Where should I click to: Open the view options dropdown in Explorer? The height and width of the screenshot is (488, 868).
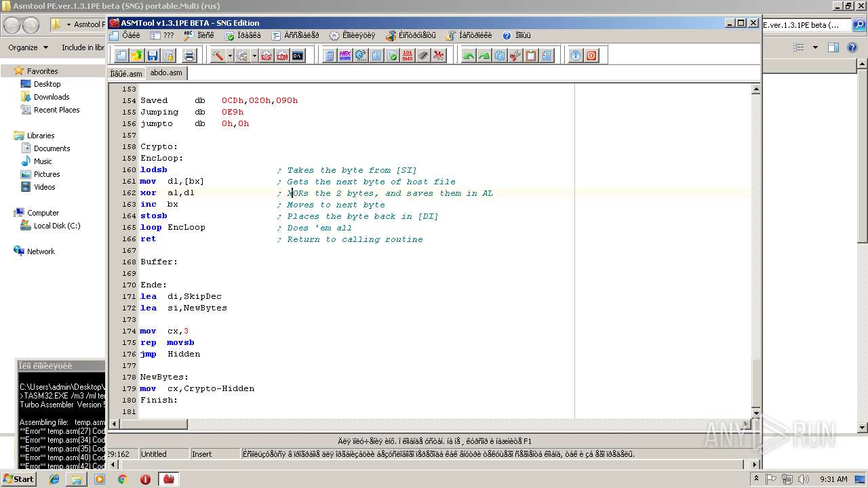815,47
